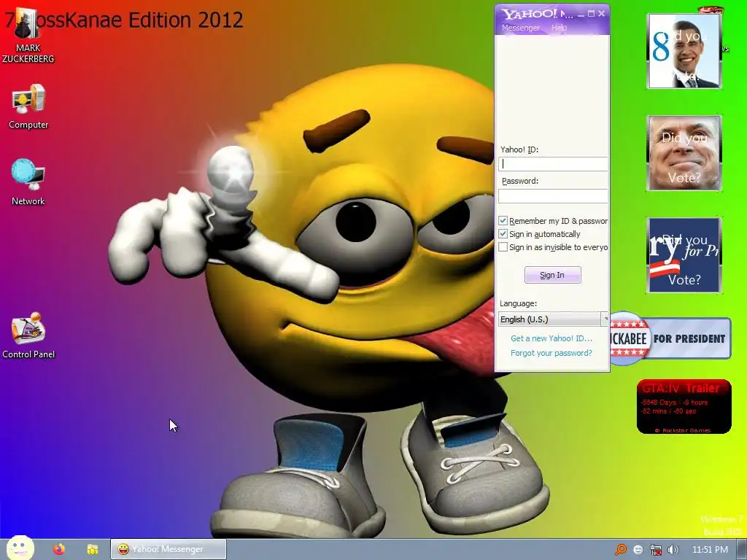Launch Firefox from the taskbar
This screenshot has height=560, width=747.
[x=59, y=549]
